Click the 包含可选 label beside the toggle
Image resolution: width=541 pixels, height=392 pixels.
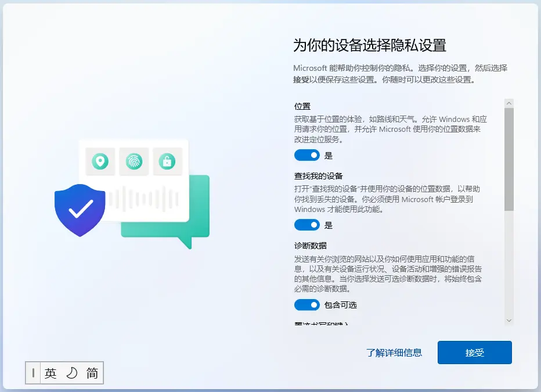(x=341, y=305)
